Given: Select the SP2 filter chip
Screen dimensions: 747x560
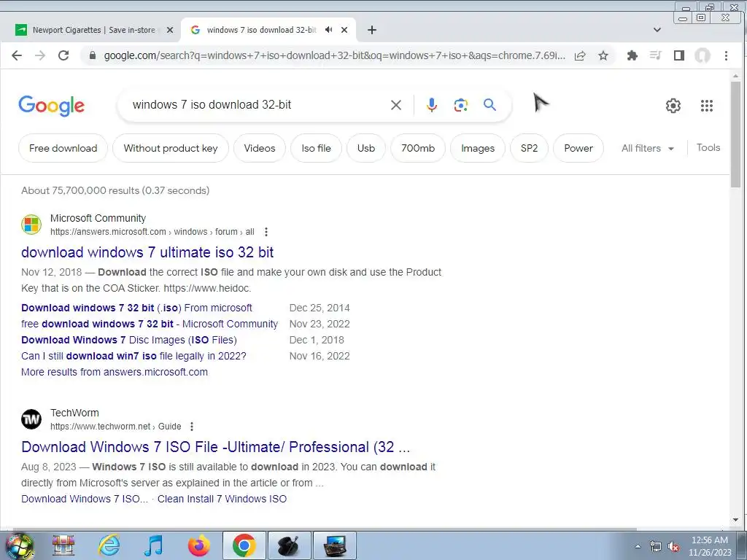Looking at the screenshot, I should point(530,148).
